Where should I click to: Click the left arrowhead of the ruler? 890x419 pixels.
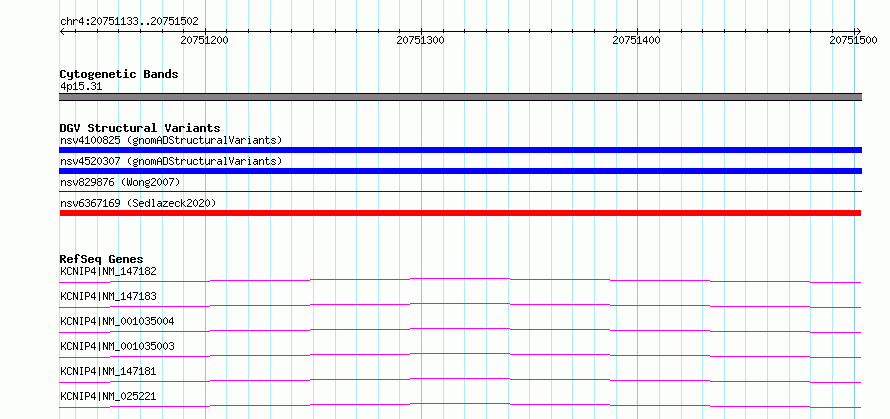(x=62, y=31)
